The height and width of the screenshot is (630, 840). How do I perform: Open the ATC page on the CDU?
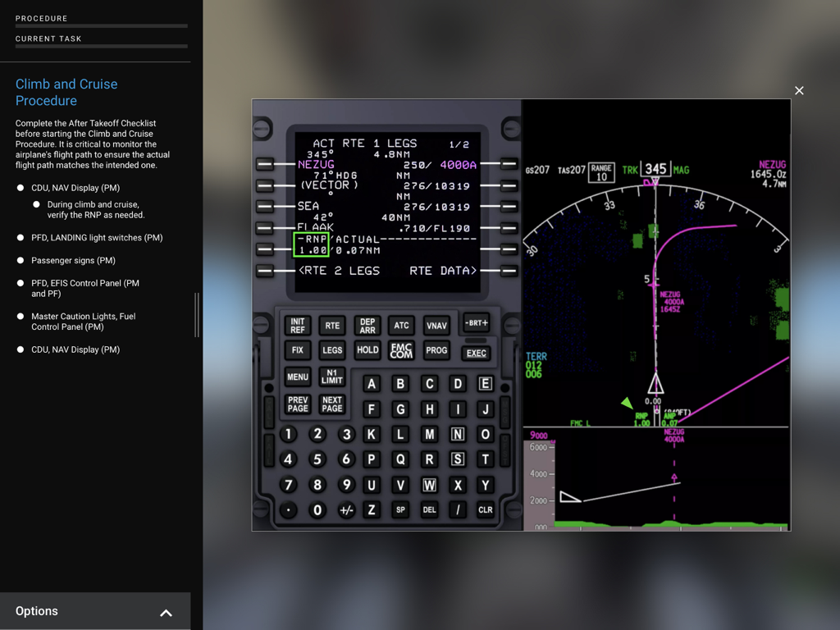(401, 325)
